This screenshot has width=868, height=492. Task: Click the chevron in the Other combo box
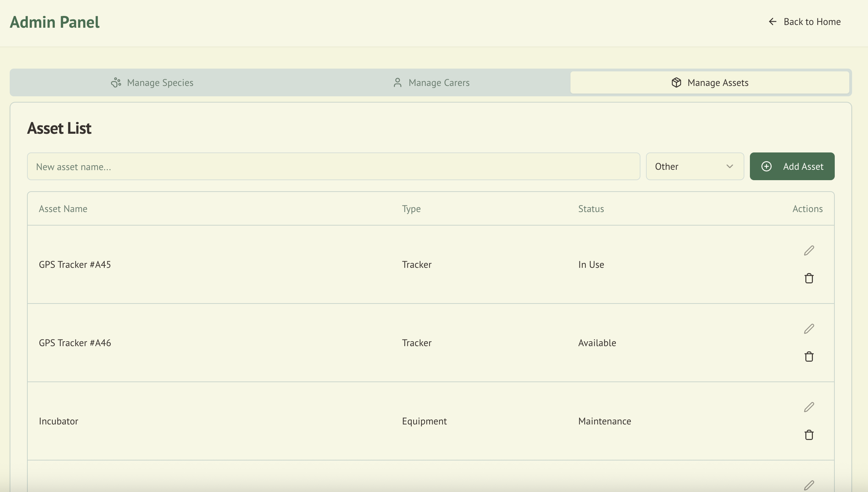pyautogui.click(x=729, y=167)
